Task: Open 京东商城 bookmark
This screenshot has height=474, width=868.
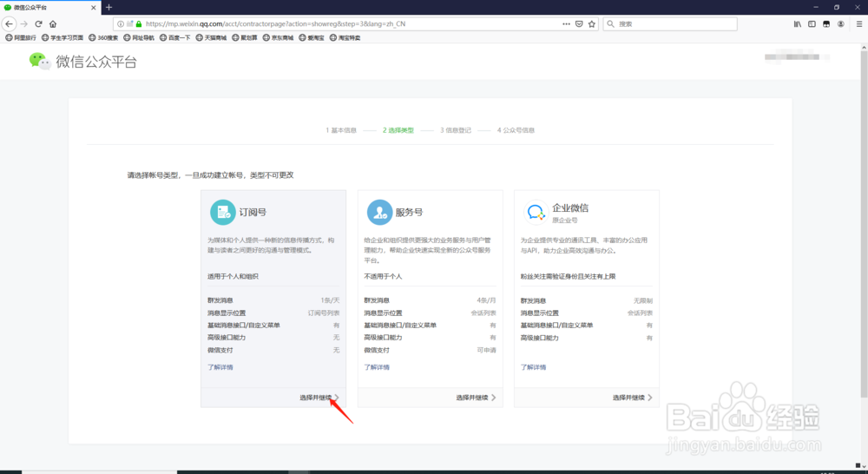Action: coord(278,37)
